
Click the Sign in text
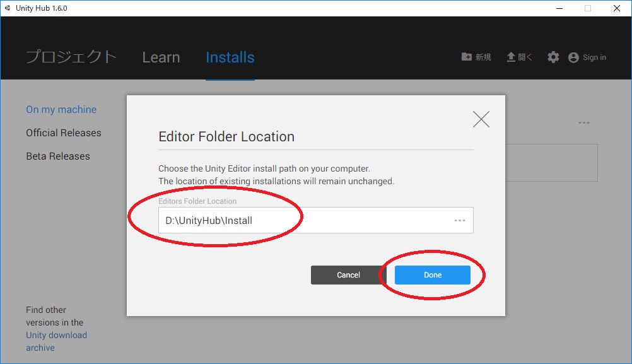(595, 57)
